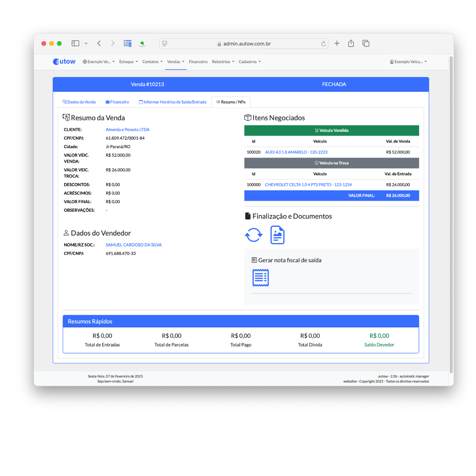The width and height of the screenshot is (476, 476).
Task: Click the admin.autow.com.br address bar
Action: 247,44
